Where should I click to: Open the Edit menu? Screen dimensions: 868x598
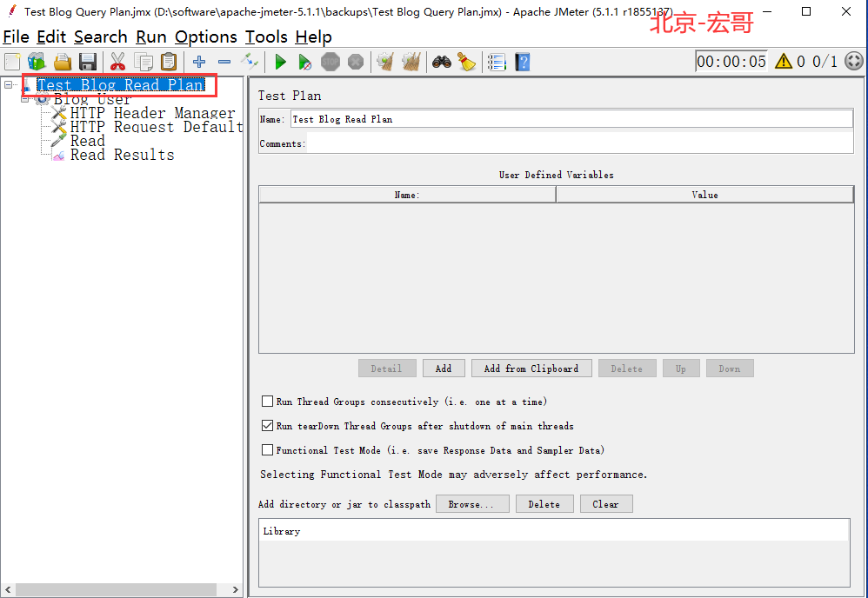51,37
